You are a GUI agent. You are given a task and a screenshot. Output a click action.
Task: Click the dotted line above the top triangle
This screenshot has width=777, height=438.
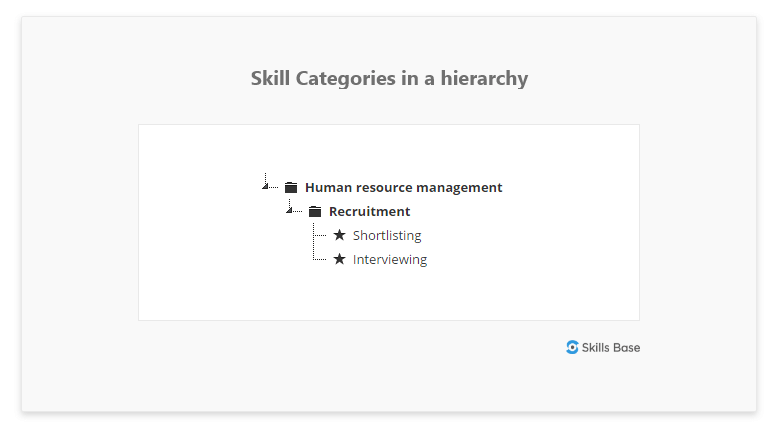point(266,178)
